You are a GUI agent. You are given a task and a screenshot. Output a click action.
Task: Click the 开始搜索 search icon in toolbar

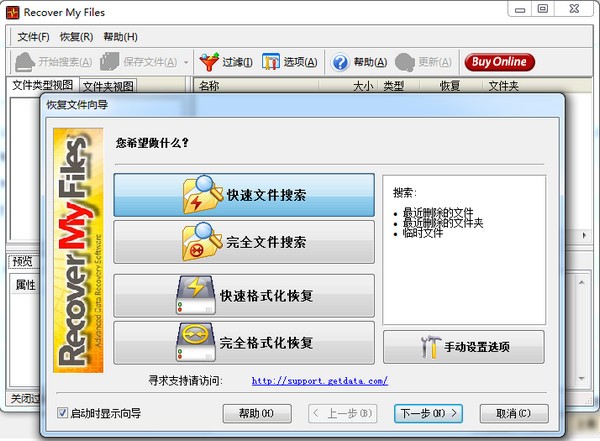[x=25, y=62]
